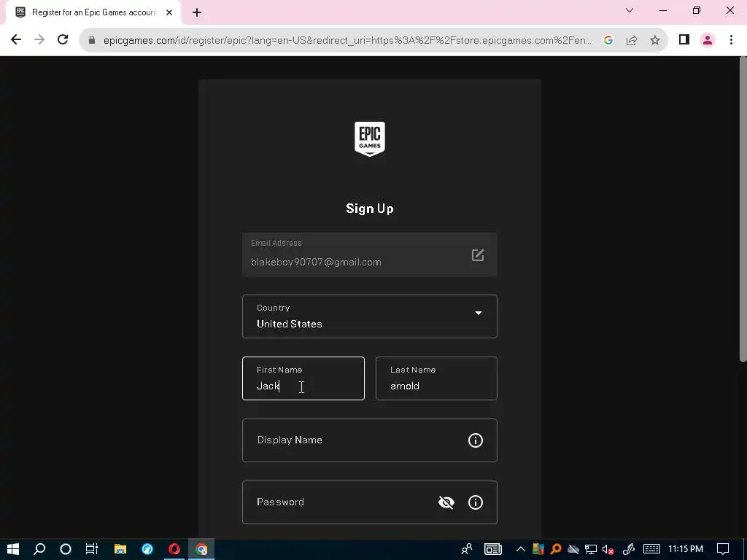View site information lock icon
The width and height of the screenshot is (747, 560).
tap(92, 40)
